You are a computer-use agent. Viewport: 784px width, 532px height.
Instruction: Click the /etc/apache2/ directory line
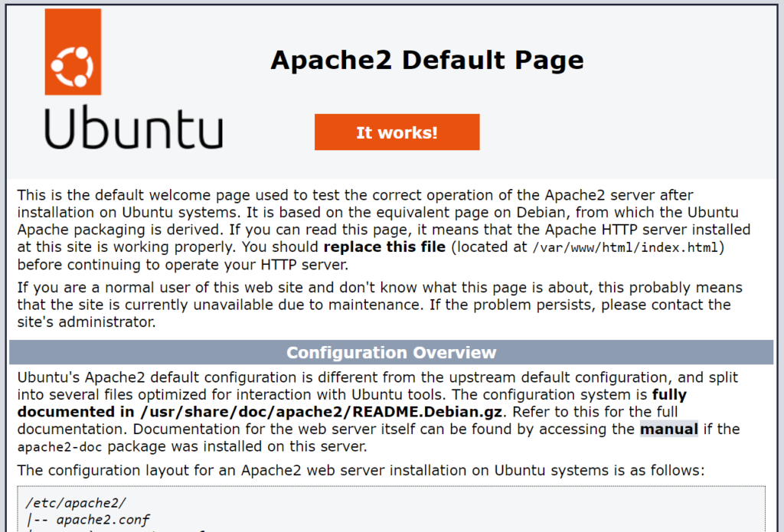coord(75,503)
